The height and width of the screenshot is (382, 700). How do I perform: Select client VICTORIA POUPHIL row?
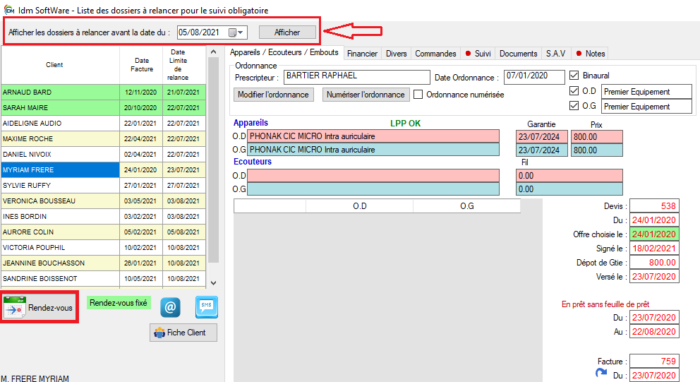104,247
